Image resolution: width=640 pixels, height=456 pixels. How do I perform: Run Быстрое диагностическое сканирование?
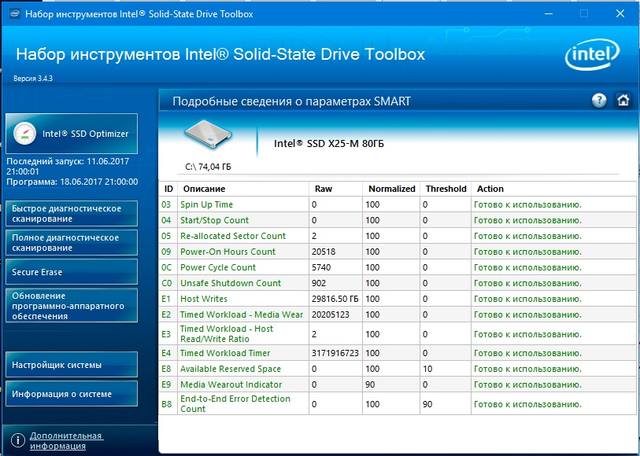[72, 214]
